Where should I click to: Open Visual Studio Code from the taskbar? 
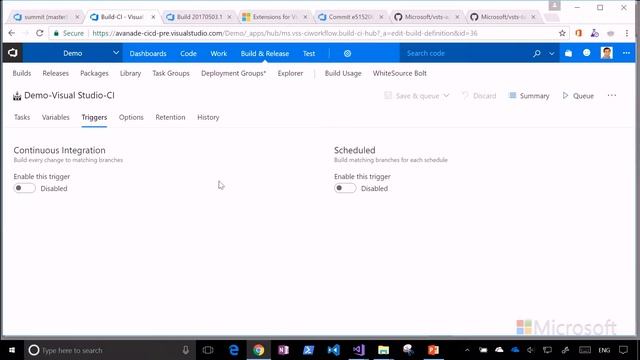(333, 350)
